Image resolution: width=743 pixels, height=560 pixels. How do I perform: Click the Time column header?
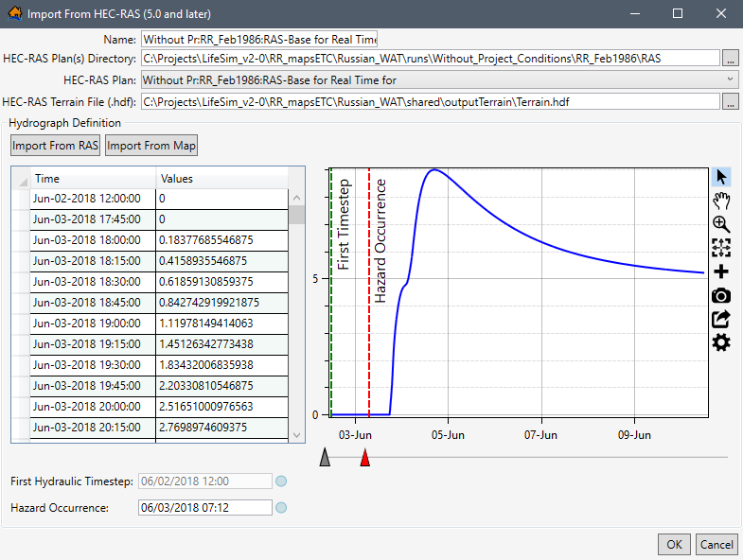coord(93,179)
